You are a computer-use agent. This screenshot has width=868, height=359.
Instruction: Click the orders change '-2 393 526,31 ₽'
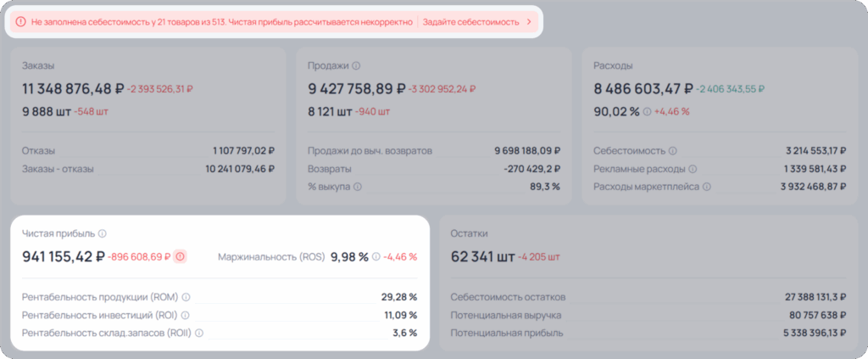(160, 88)
